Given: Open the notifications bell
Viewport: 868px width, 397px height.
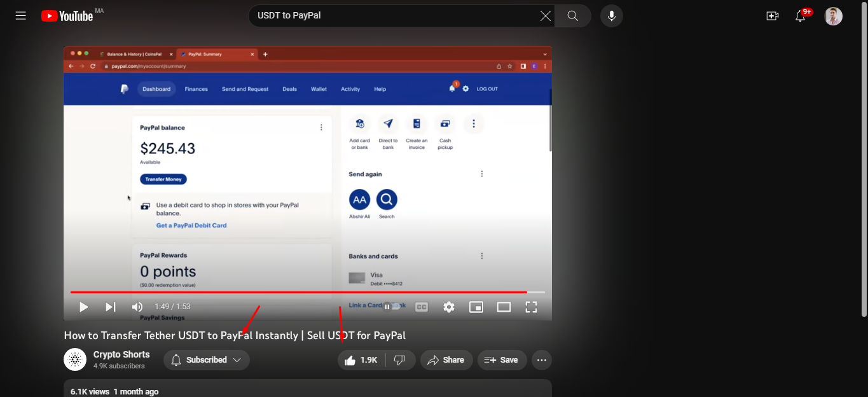Looking at the screenshot, I should point(801,16).
